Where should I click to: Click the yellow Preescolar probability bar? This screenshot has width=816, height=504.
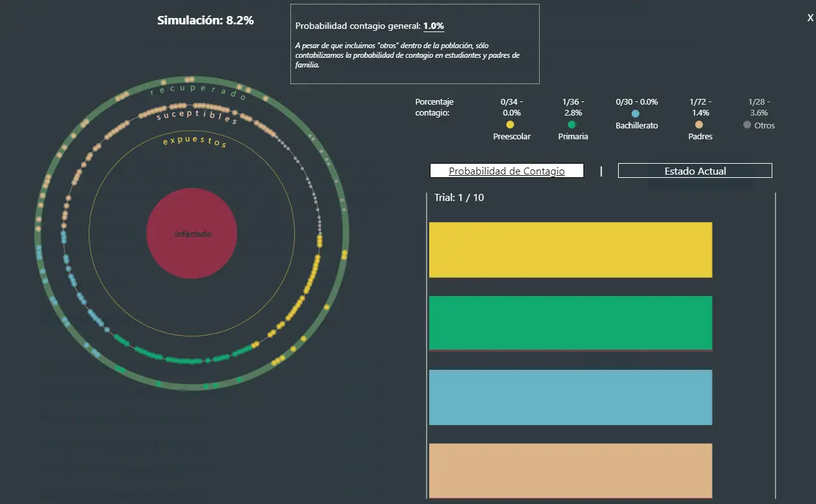(571, 250)
